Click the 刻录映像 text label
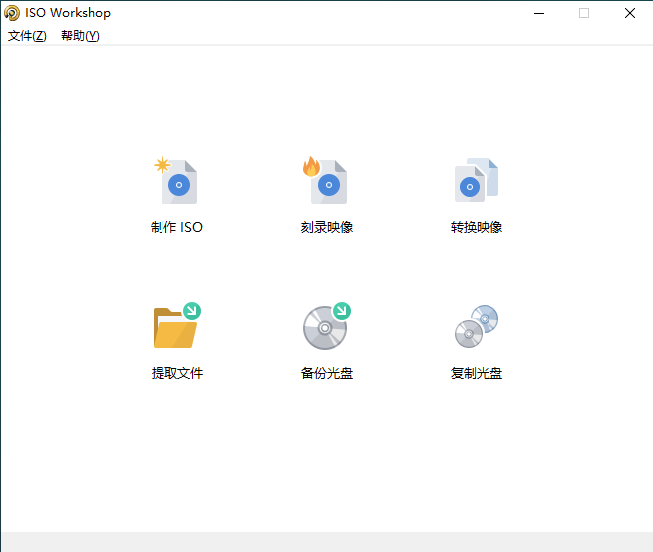This screenshot has height=552, width=653. (327, 227)
